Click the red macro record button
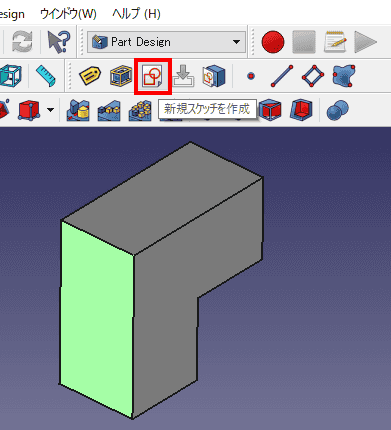Image resolution: width=391 pixels, height=430 pixels. 273,42
